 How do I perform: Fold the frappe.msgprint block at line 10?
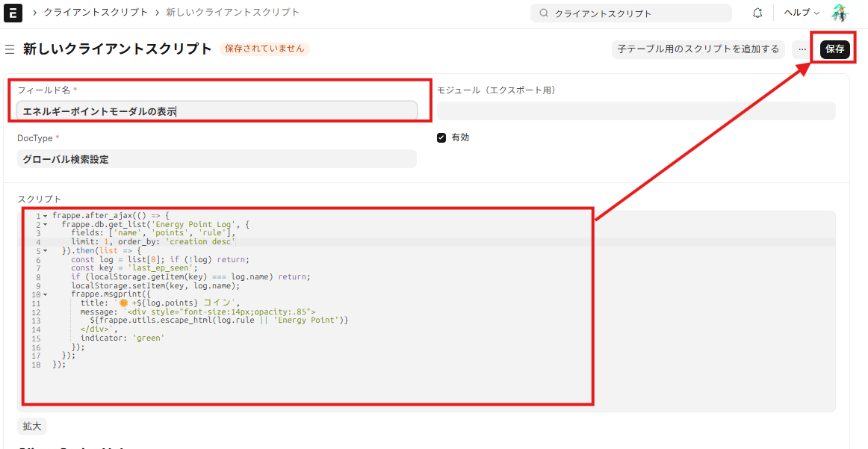click(45, 294)
